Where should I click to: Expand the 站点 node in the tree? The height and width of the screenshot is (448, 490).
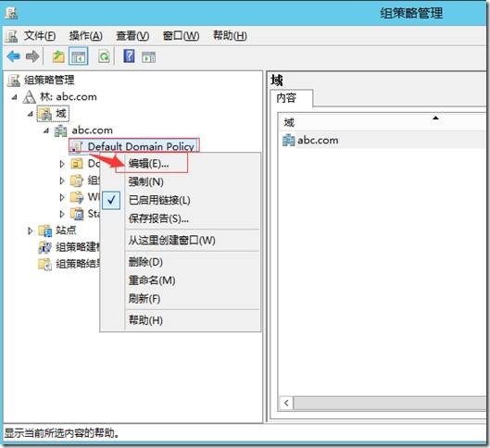pos(31,231)
